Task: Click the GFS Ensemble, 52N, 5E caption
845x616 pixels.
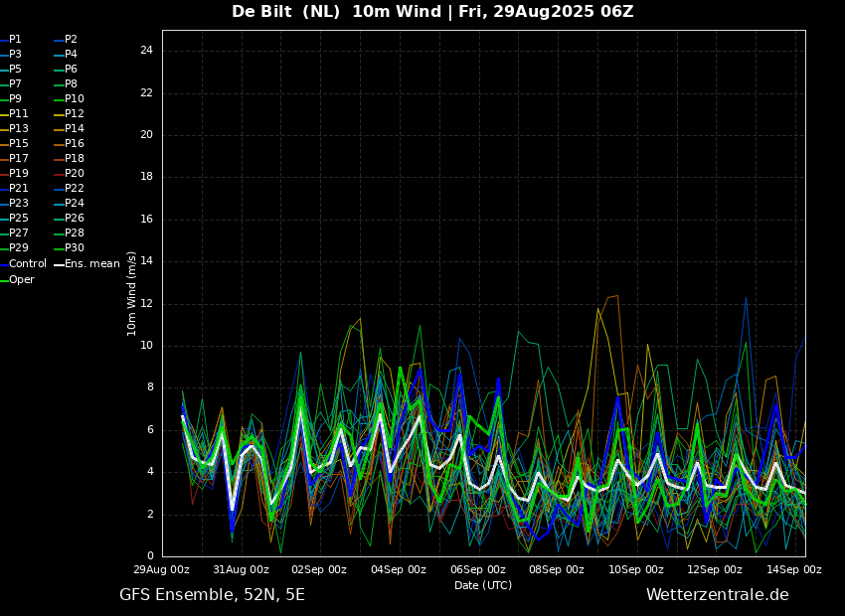Action: pyautogui.click(x=212, y=595)
